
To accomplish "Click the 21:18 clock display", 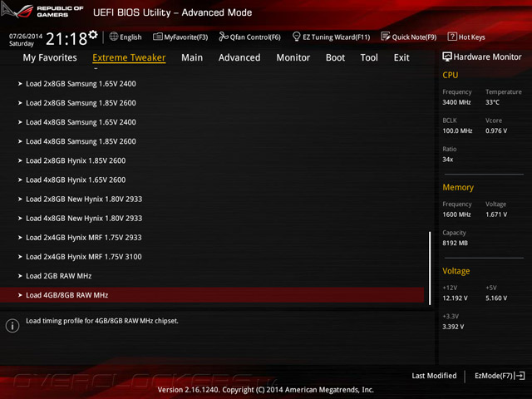I will (66, 39).
